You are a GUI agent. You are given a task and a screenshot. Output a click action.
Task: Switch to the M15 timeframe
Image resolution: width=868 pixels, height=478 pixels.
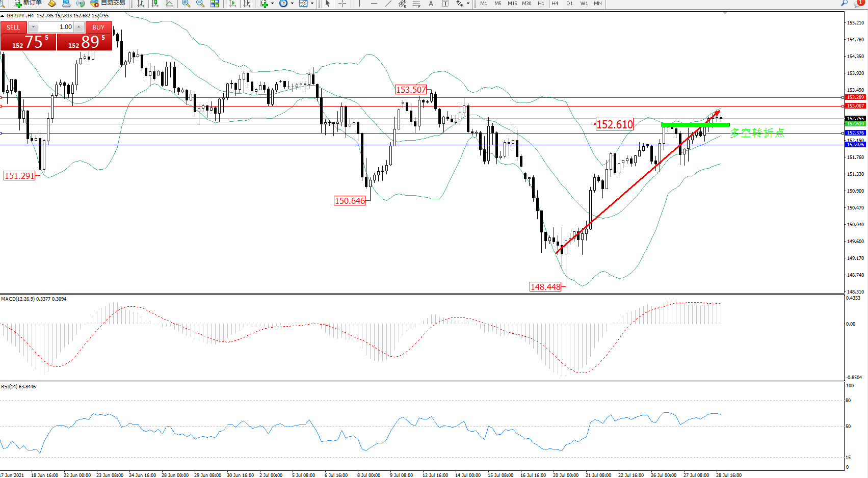(512, 4)
